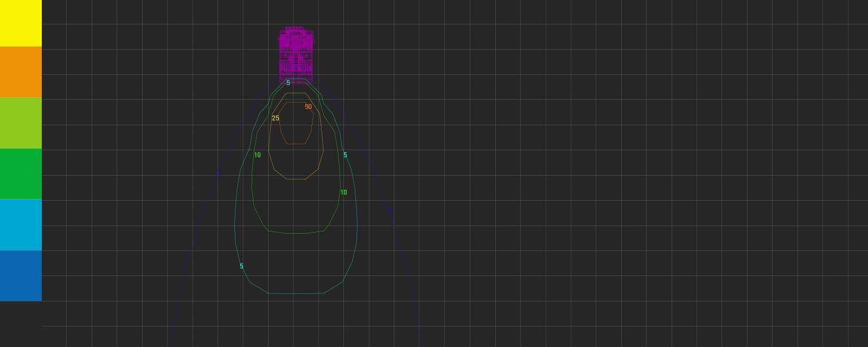This screenshot has width=868, height=347.
Task: Click the cyan 5 label on right side
Action: 345,155
